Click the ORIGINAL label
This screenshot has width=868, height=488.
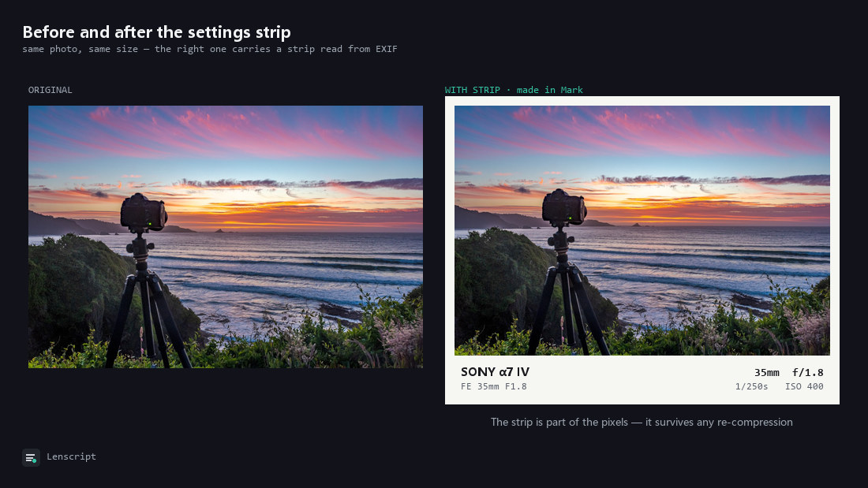coord(51,90)
